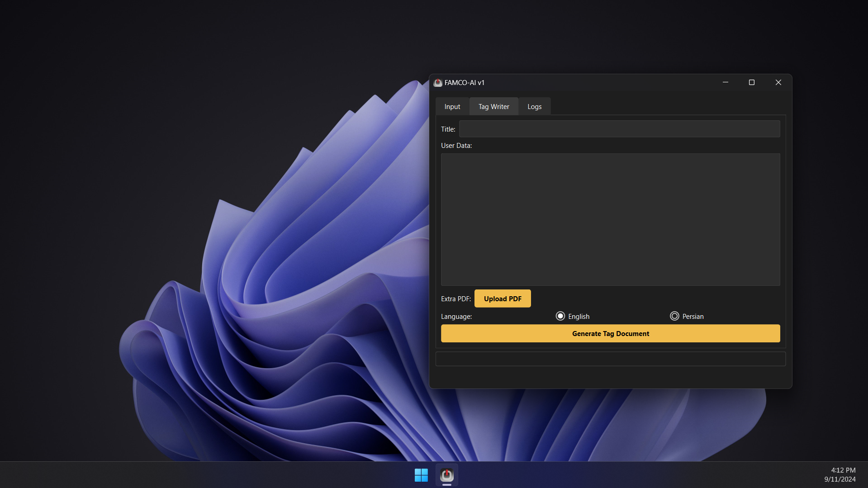
Task: Click the FAMCO-AI v1 window title text
Action: click(464, 83)
